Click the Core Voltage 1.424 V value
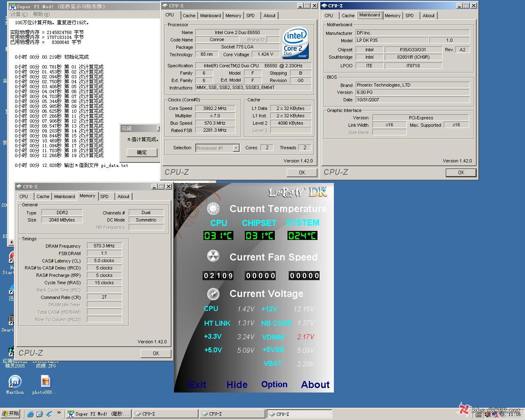Viewport: 525px width, 420px height. (265, 54)
